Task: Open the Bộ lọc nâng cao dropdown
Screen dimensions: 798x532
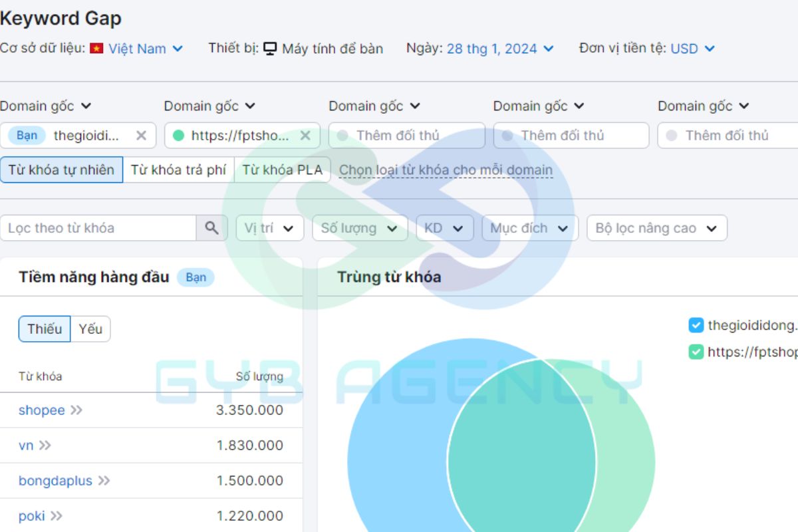Action: 657,228
